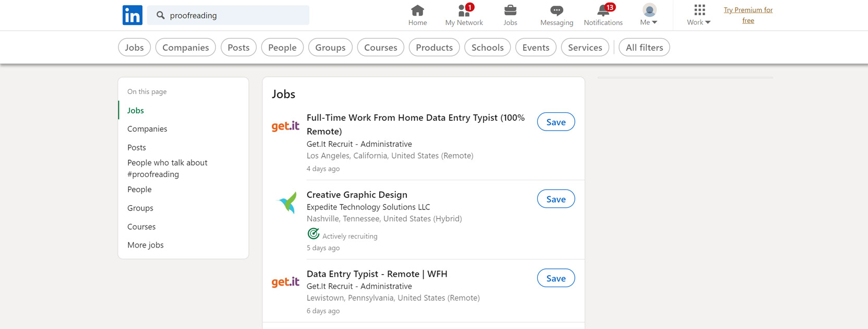Open the Home icon in navigation
This screenshot has height=329, width=868.
[417, 10]
